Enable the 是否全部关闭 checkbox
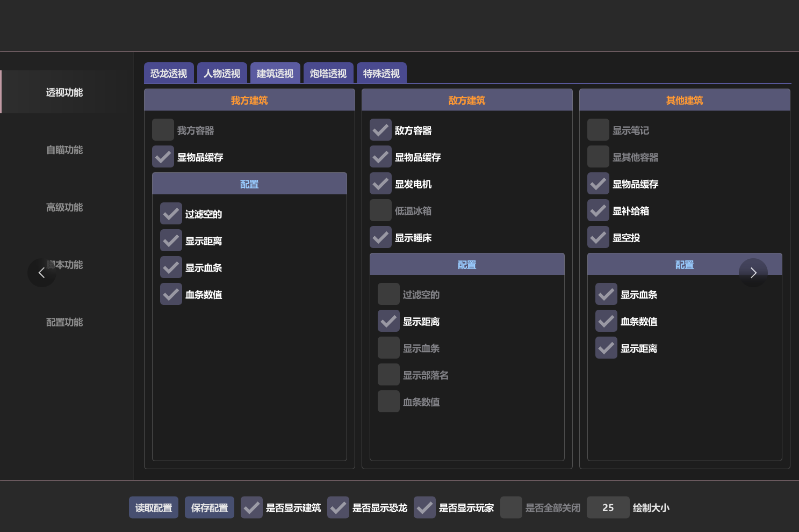This screenshot has width=799, height=532. click(x=511, y=507)
